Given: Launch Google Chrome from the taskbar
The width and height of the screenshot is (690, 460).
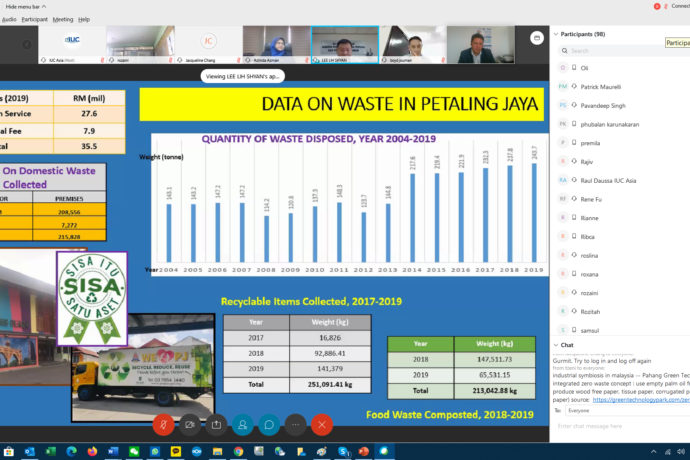Looking at the screenshot, I should 238,451.
